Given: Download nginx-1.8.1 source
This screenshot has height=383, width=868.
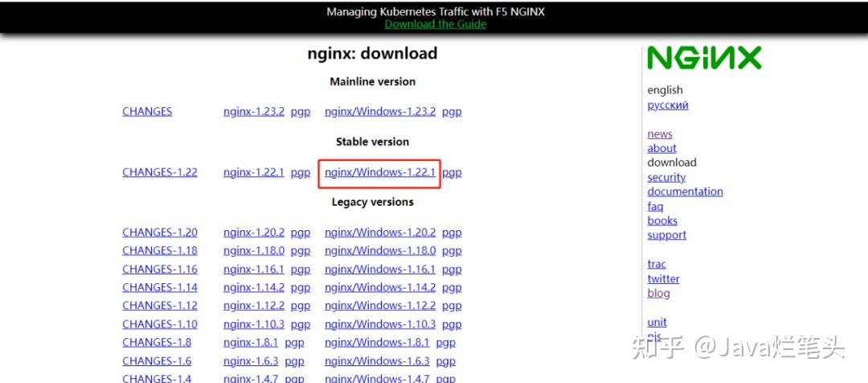Looking at the screenshot, I should (x=251, y=343).
